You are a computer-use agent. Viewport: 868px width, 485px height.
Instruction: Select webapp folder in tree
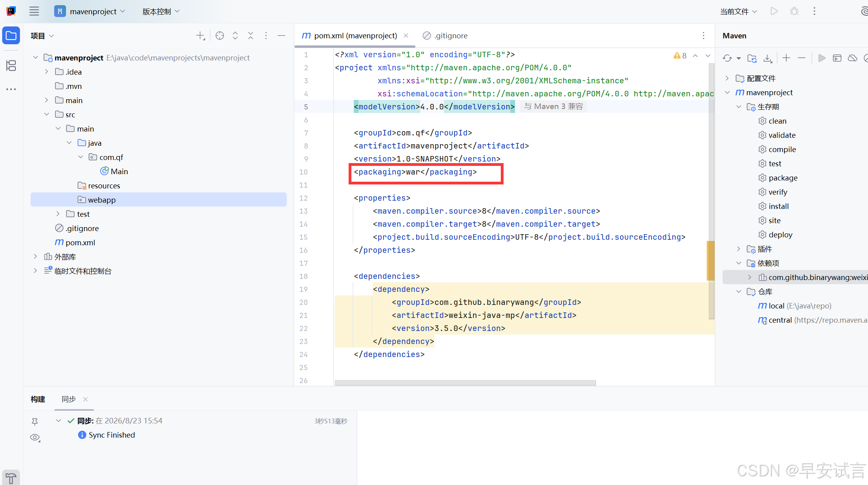159,200
